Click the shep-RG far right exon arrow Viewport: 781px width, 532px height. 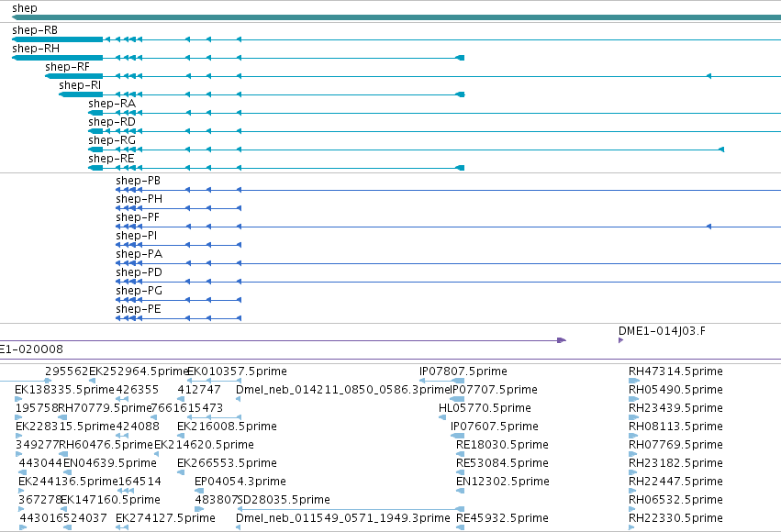tap(721, 150)
